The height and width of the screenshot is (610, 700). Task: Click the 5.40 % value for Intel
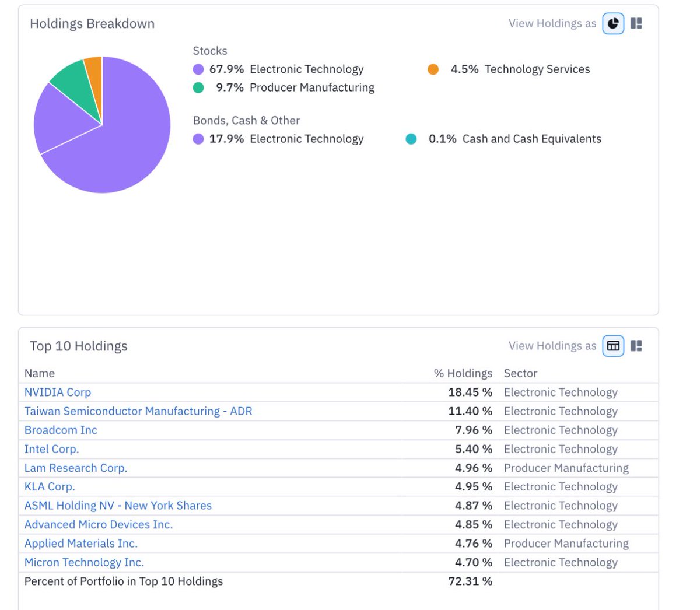[474, 449]
